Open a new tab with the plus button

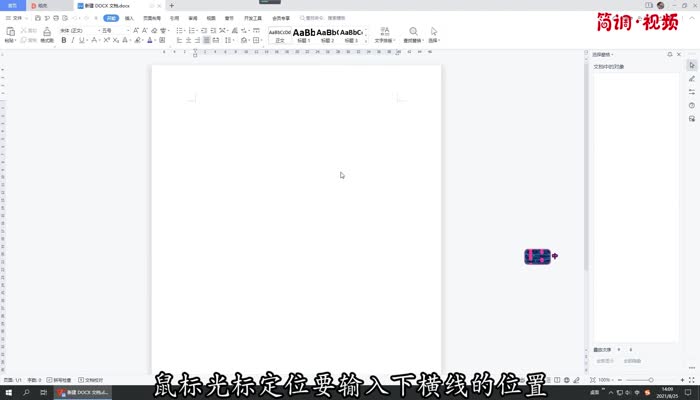coord(171,6)
